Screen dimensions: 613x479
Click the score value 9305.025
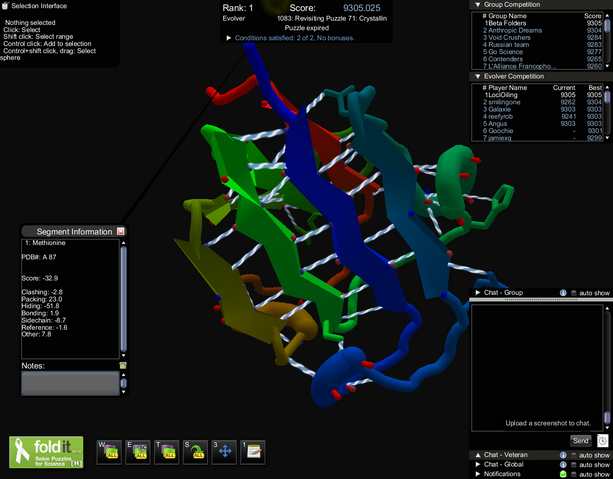pos(362,8)
